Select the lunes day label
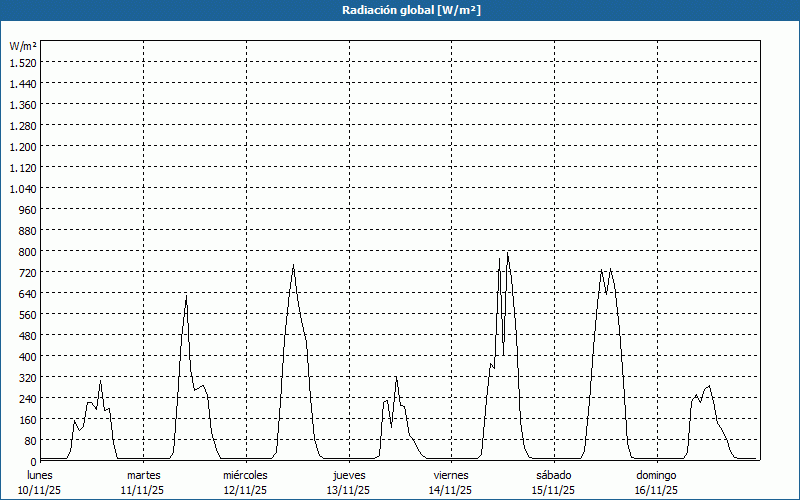The height and width of the screenshot is (500, 800). (x=40, y=475)
